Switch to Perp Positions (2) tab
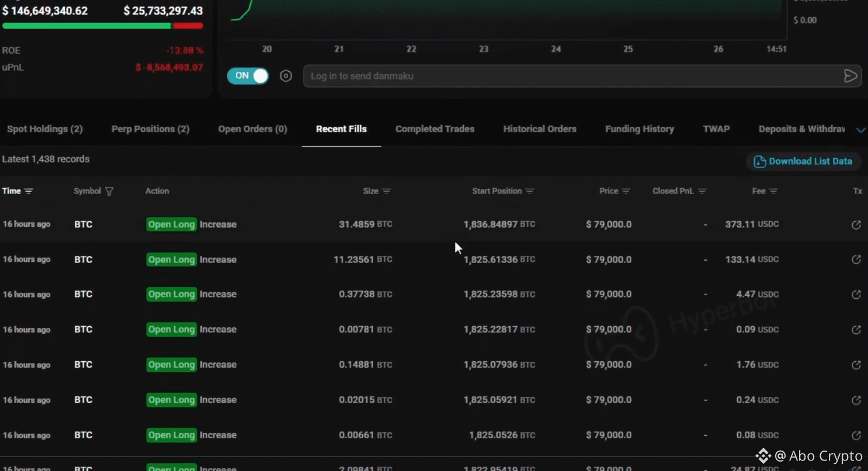Image resolution: width=868 pixels, height=471 pixels. pos(151,129)
